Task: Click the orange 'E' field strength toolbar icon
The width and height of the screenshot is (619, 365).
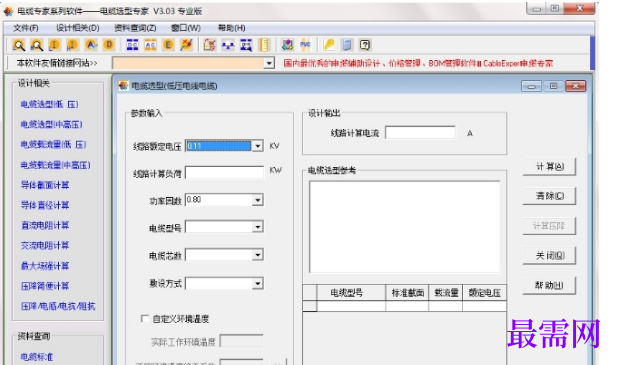Action: coord(168,45)
